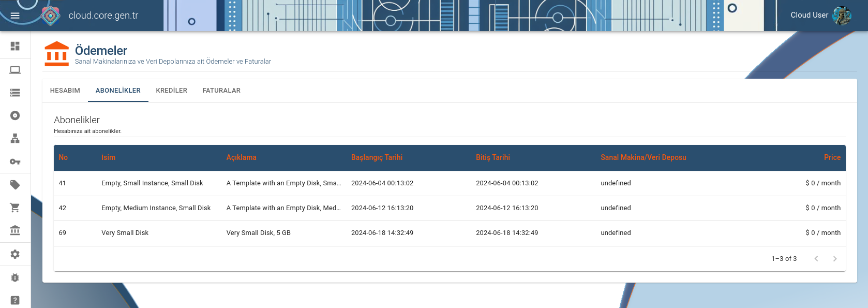This screenshot has height=308, width=868.
Task: Click 'undefined' cell in row 41
Action: coord(616,183)
